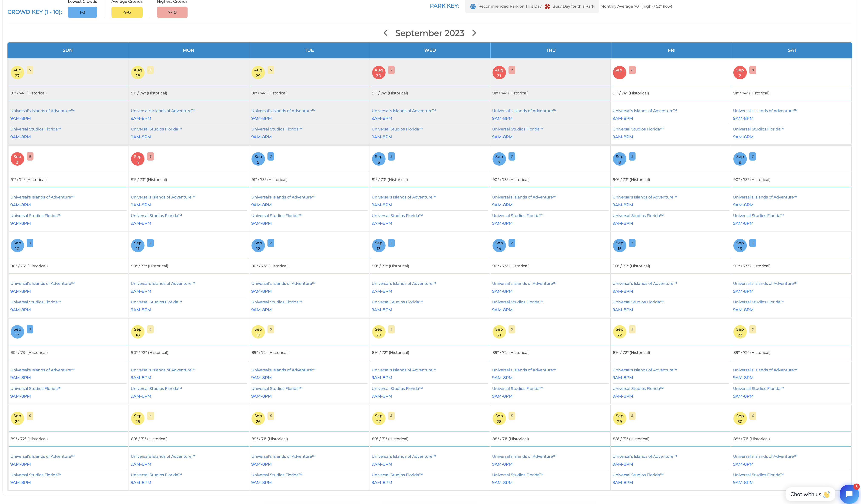The image size is (861, 504).
Task: Select the blue Sep 11 date circle
Action: pyautogui.click(x=138, y=245)
